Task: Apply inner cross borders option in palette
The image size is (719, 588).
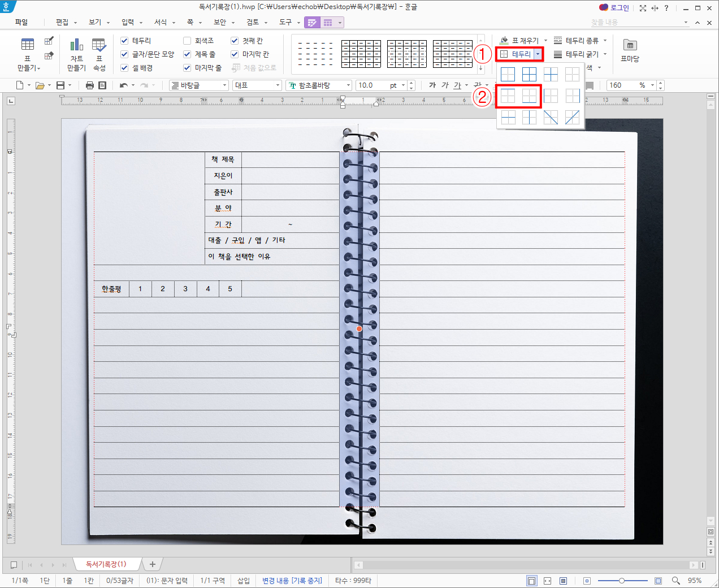Action: pos(551,75)
